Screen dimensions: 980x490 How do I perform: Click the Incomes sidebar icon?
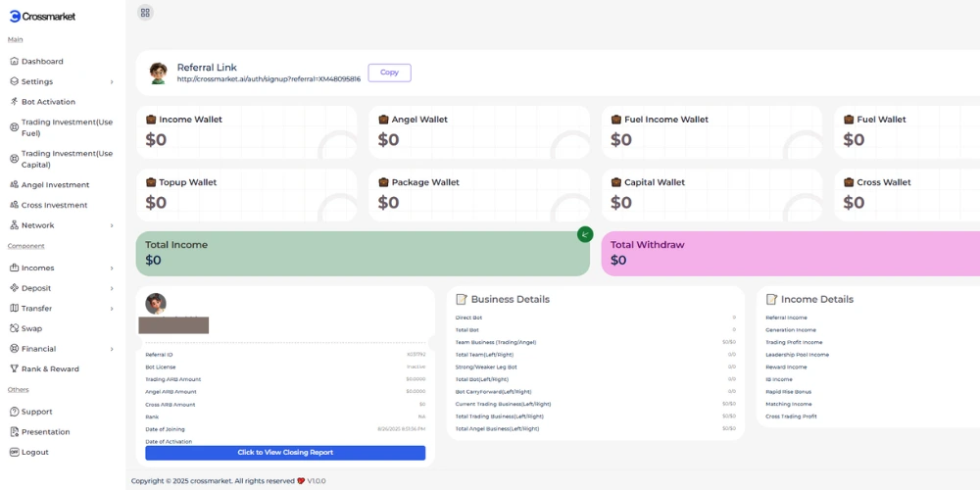[15, 268]
